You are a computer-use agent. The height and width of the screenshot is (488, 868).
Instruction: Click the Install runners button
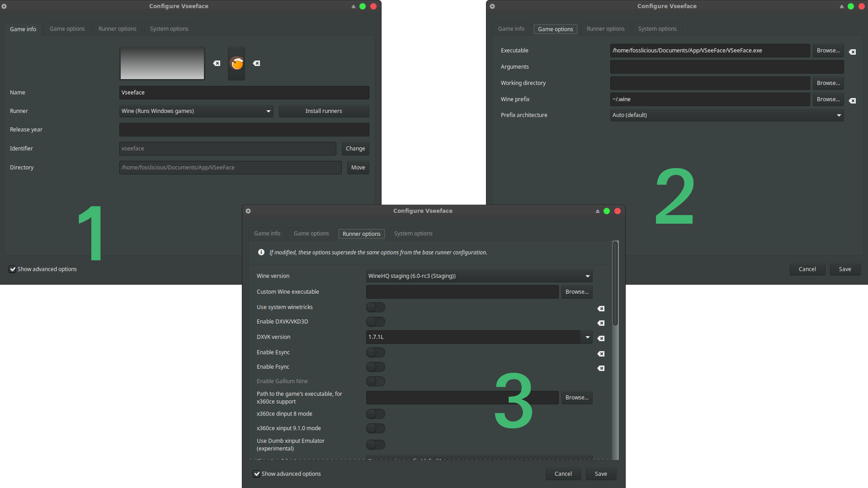(x=324, y=111)
